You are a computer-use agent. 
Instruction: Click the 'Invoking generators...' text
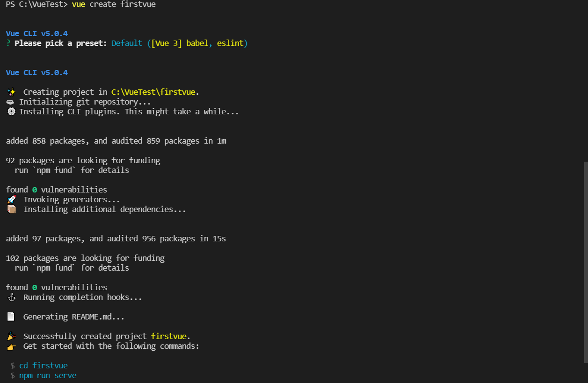pos(72,199)
